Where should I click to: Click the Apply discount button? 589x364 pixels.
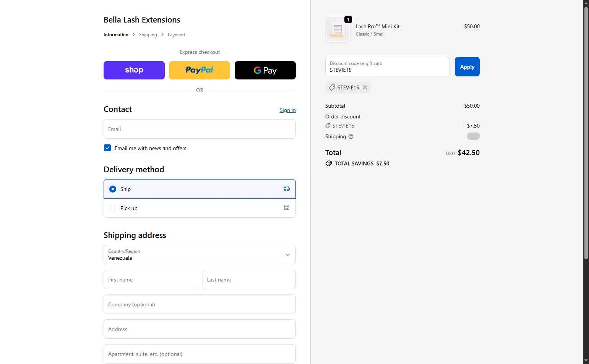point(467,67)
